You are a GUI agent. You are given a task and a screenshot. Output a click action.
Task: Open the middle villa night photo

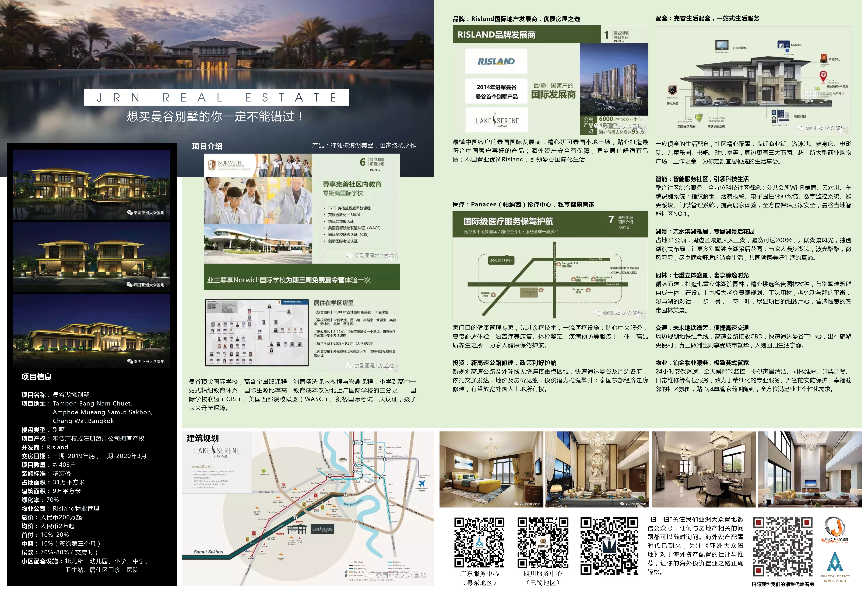91,257
